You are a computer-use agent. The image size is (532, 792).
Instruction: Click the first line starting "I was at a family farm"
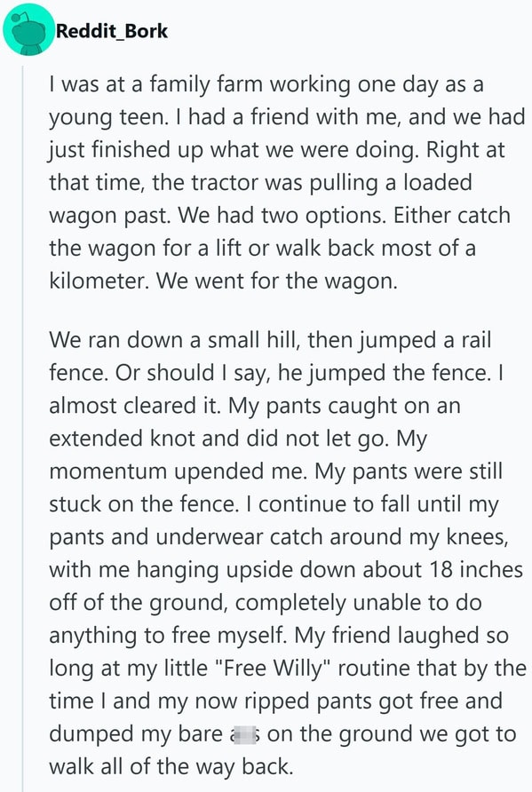pyautogui.click(x=266, y=84)
